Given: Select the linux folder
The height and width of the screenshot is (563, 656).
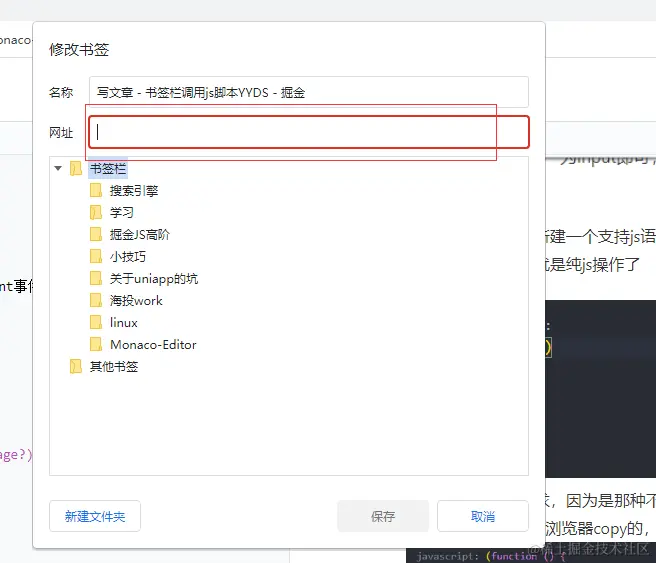Looking at the screenshot, I should 124,322.
